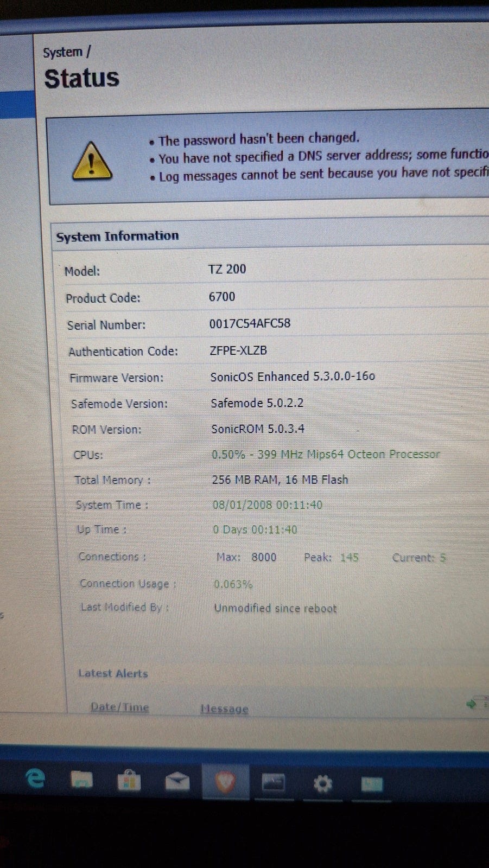Open File Explorer from the taskbar
Viewport: 489px width, 868px height.
click(82, 780)
